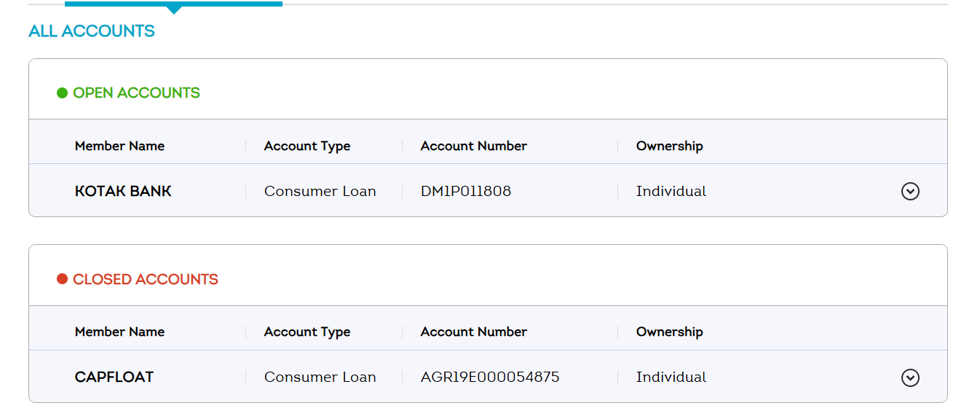Click the OPEN ACCOUNTS section title
This screenshot has height=419, width=980.
pos(136,93)
